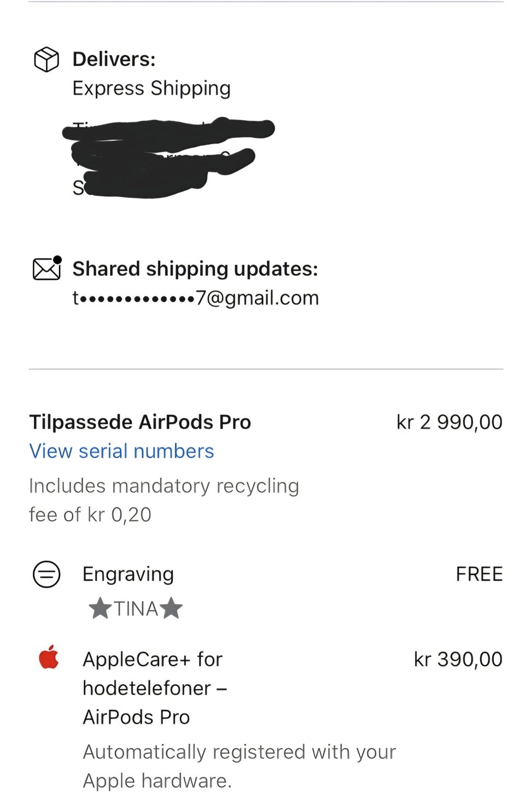This screenshot has width=525, height=812.
Task: Click the delivery package box icon
Action: pos(46,59)
